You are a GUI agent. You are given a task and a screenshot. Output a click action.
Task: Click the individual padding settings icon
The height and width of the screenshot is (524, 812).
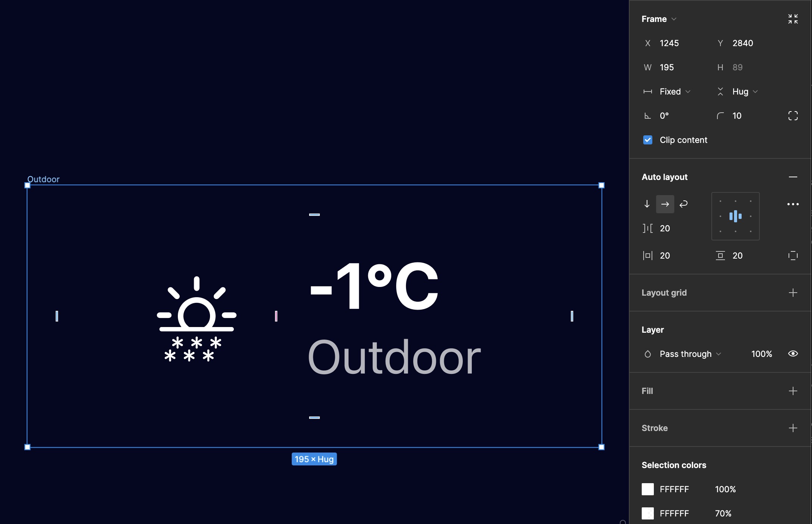point(793,256)
